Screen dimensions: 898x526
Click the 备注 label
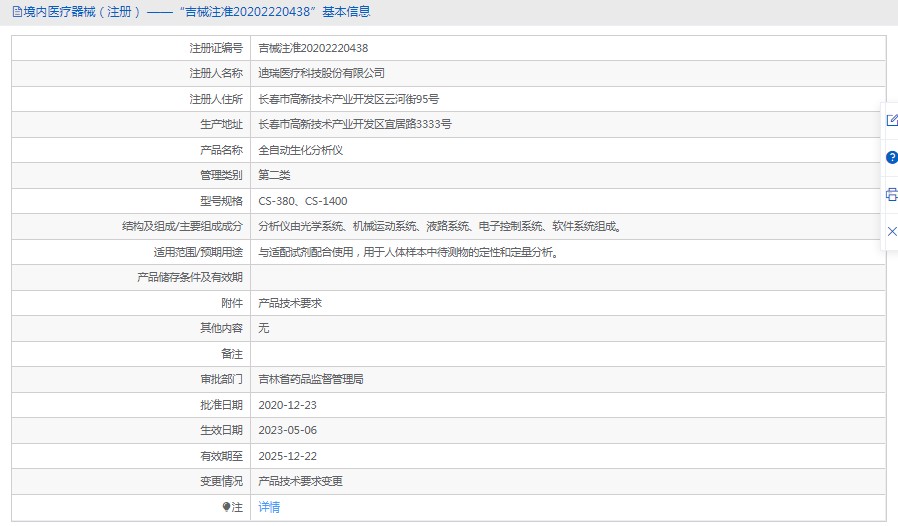232,354
